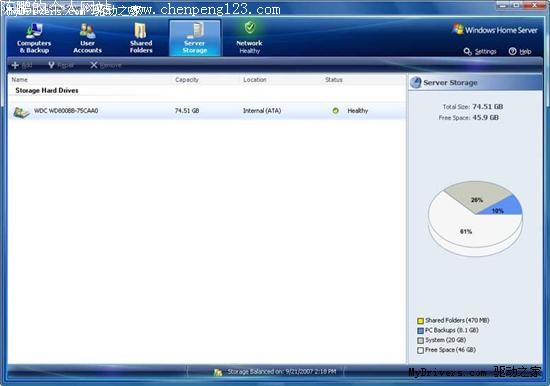This screenshot has width=550, height=386.
Task: Click the Computers & Backup monitor icon
Action: tap(34, 31)
